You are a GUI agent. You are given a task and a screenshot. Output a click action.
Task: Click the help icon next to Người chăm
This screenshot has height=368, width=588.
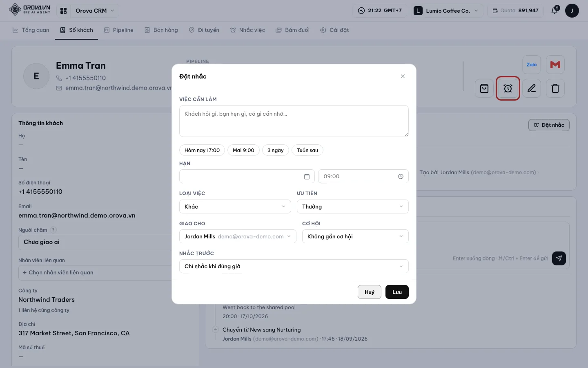point(53,230)
